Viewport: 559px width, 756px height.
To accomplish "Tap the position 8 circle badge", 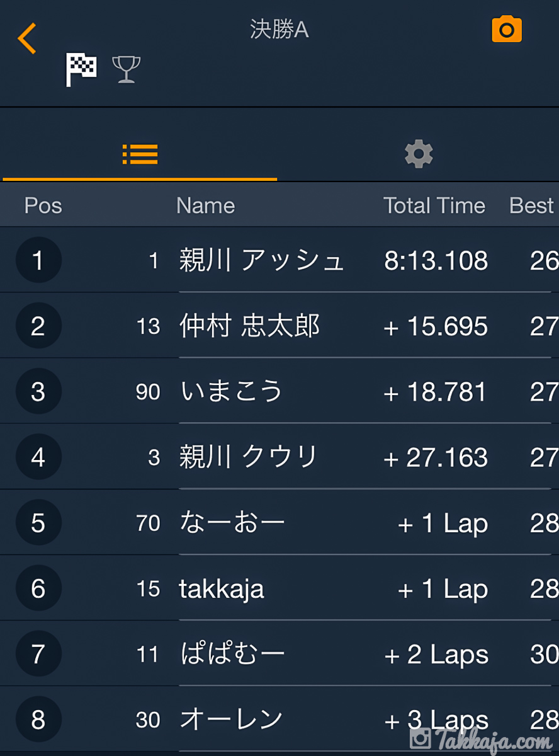I will [x=38, y=719].
